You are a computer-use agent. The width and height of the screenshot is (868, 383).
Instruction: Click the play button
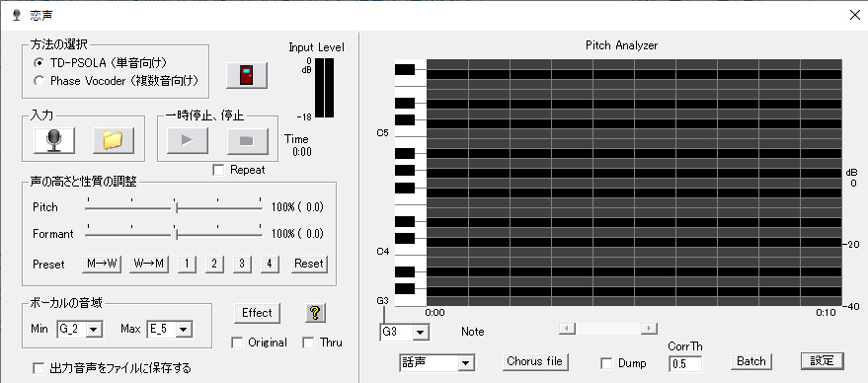[188, 140]
